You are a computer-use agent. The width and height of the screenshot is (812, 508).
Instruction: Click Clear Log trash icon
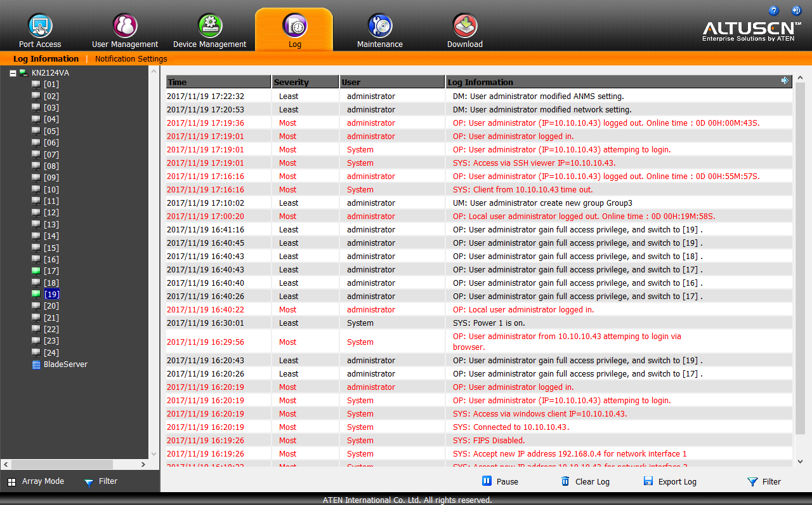pos(565,481)
